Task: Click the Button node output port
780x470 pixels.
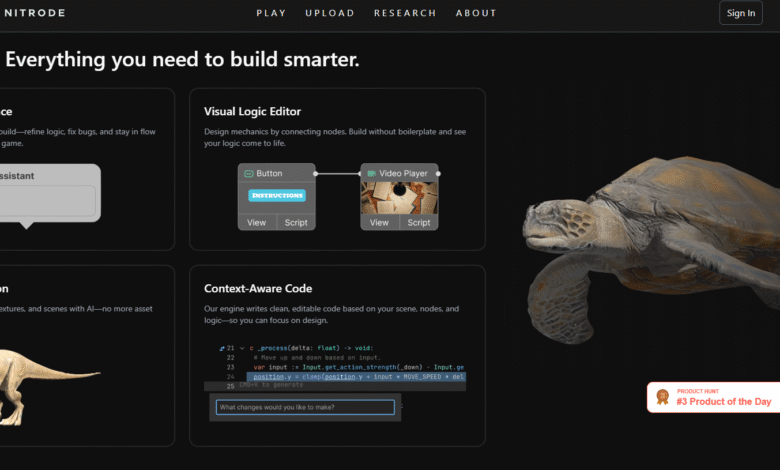Action: coord(316,174)
